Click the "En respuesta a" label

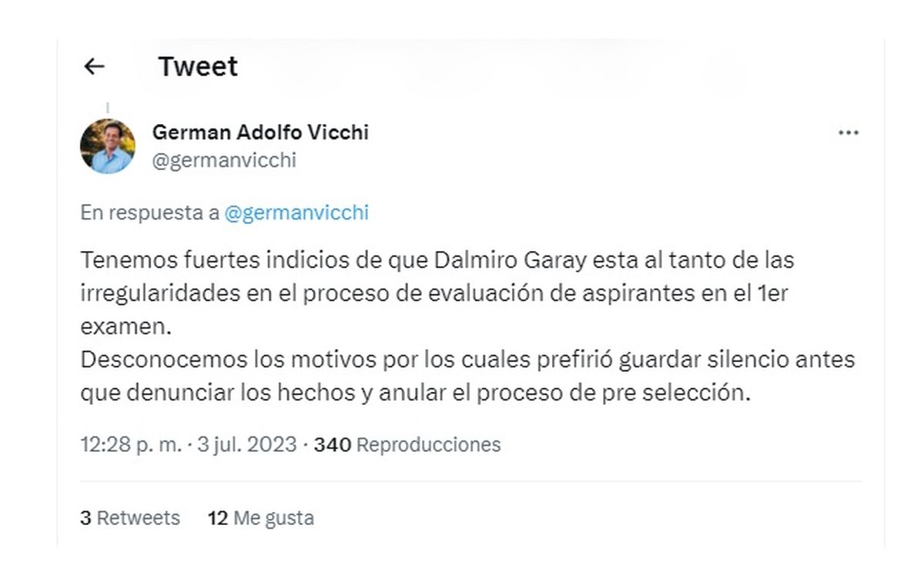point(149,213)
